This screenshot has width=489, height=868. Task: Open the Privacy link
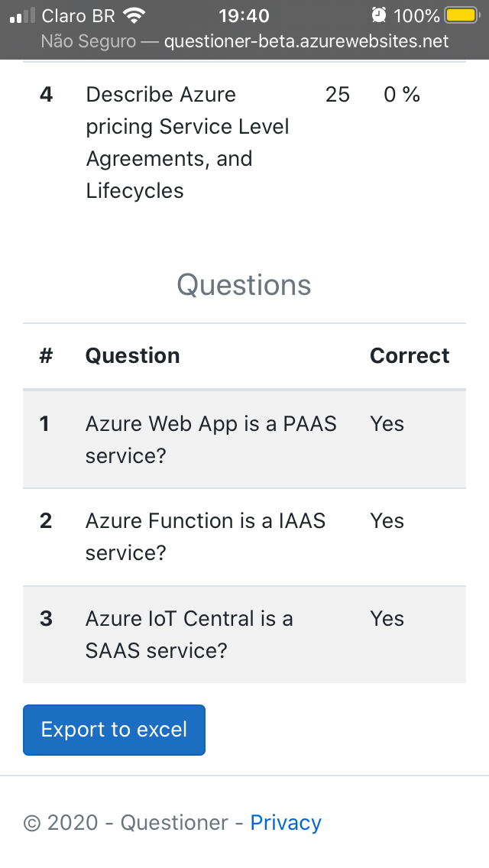point(286,822)
